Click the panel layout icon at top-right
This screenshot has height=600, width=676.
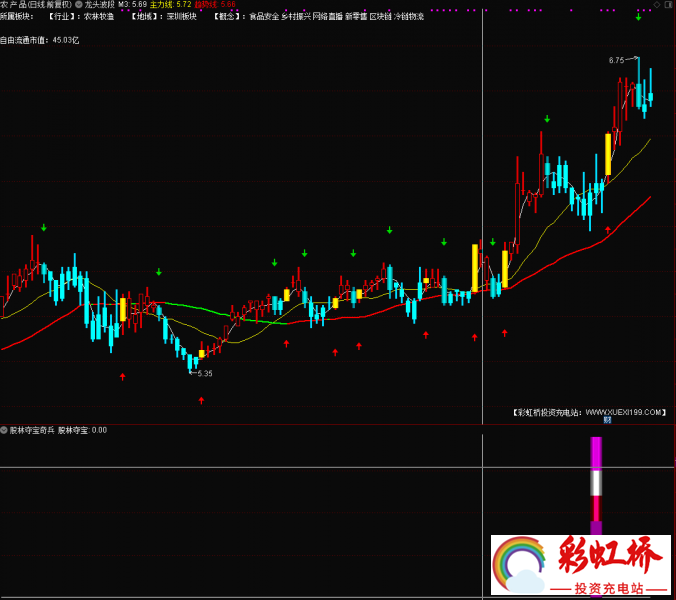(x=668, y=5)
